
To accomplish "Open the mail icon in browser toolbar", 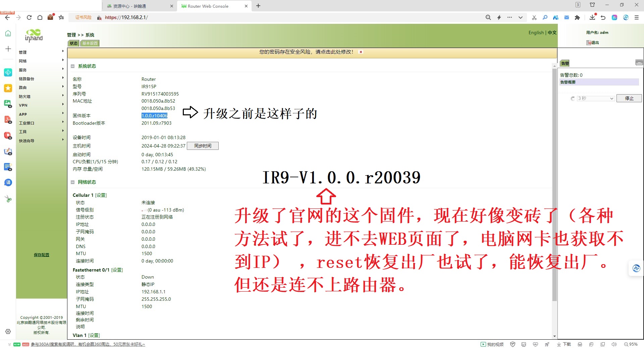I will tap(567, 17).
